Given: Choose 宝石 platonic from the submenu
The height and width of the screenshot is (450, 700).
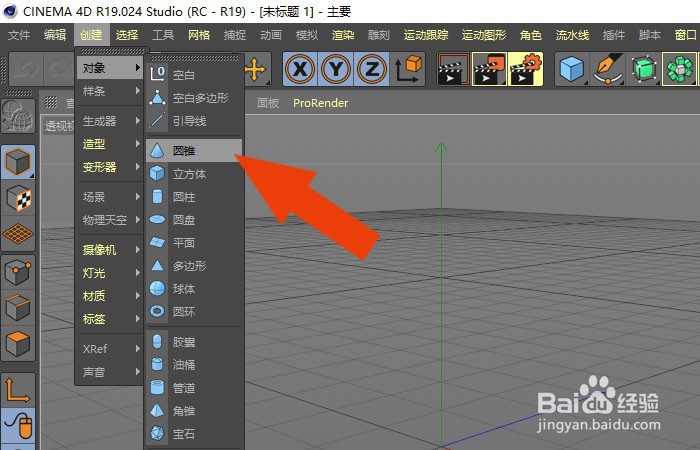Looking at the screenshot, I should [x=194, y=433].
